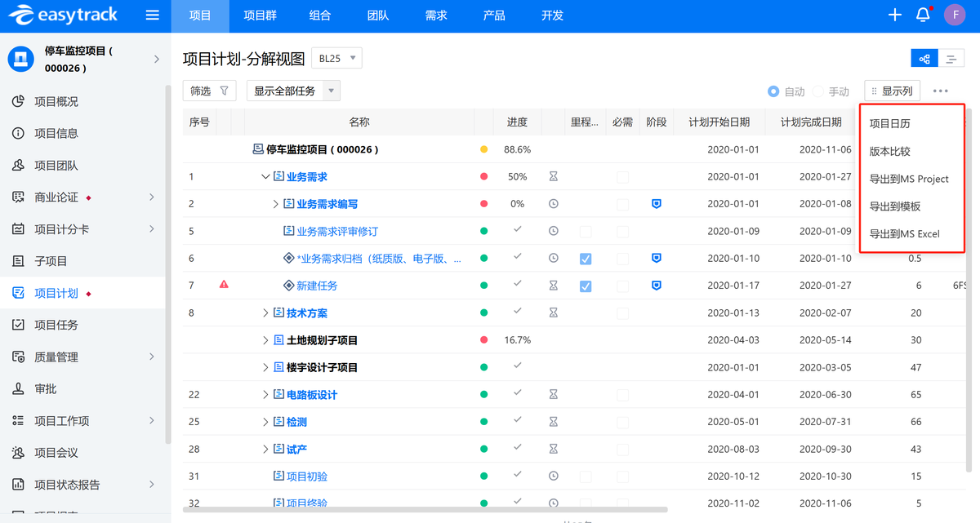Open the 显示全部任务 dropdown
Viewport: 980px width, 523px height.
(x=293, y=91)
